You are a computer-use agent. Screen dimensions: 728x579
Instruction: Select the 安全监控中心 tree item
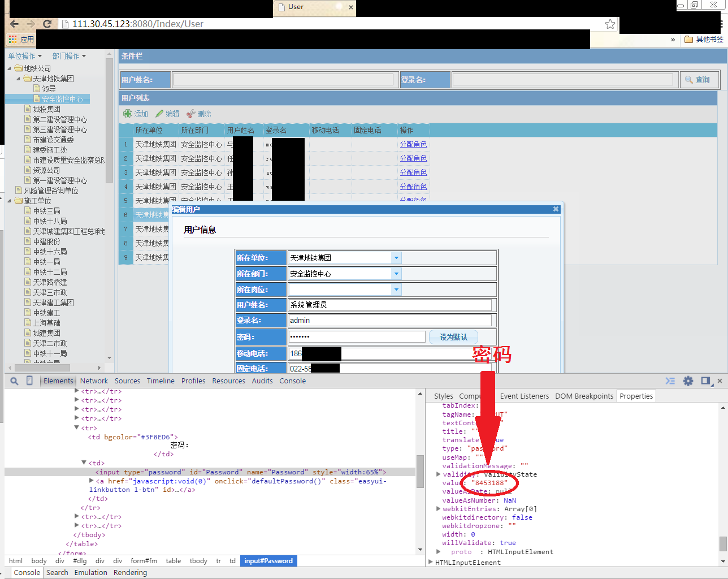[62, 99]
